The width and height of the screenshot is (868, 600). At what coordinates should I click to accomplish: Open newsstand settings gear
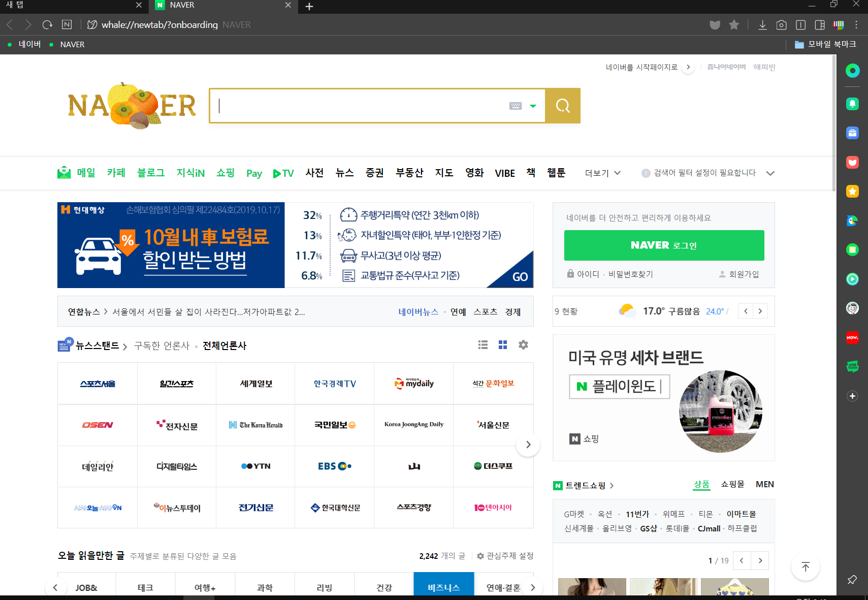pyautogui.click(x=523, y=345)
